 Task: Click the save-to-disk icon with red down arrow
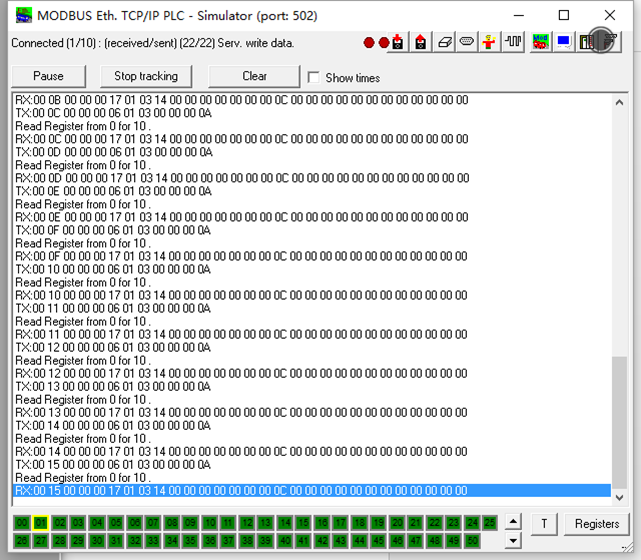pyautogui.click(x=398, y=42)
